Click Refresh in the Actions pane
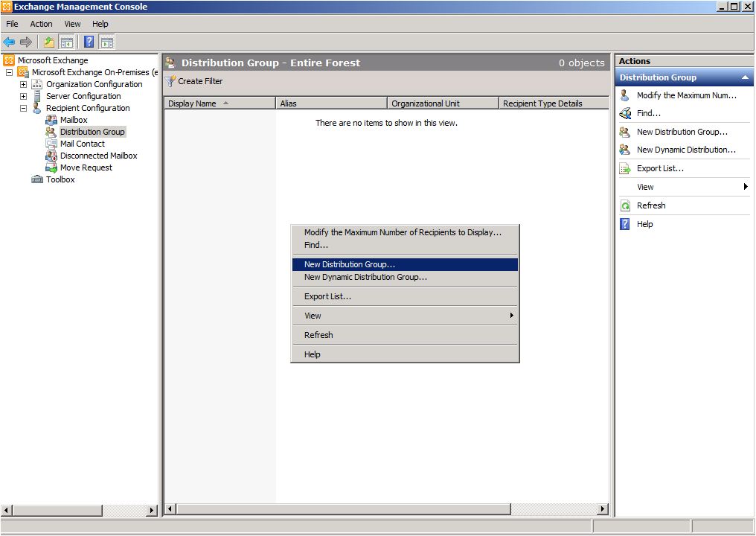 pyautogui.click(x=651, y=205)
